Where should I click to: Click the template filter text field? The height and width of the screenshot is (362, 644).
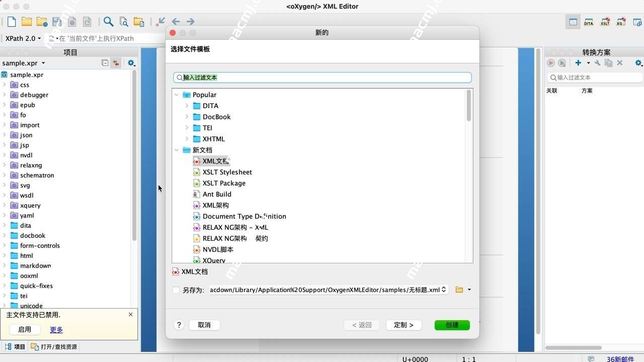click(x=322, y=77)
